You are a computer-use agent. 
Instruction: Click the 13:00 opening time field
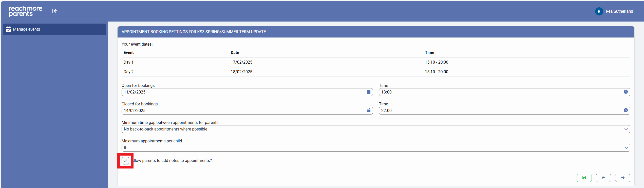[500, 92]
